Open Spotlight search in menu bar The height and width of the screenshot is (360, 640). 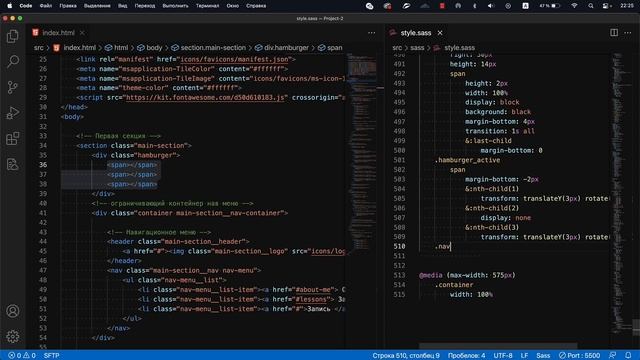click(591, 6)
